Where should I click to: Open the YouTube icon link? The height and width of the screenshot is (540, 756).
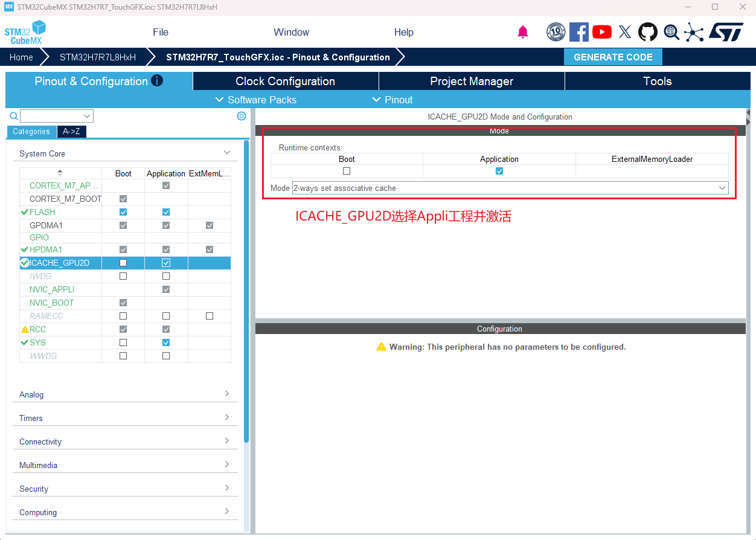[x=602, y=32]
